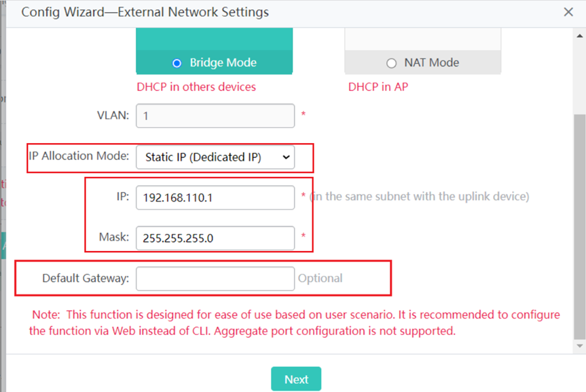Click the DHCP in AP text
This screenshot has height=392, width=586.
pos(378,87)
